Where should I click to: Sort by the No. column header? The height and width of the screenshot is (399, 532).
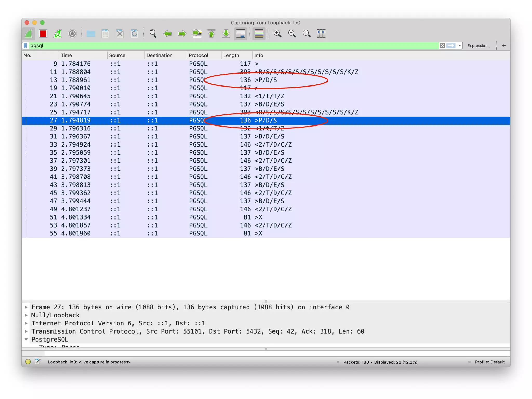tap(40, 55)
